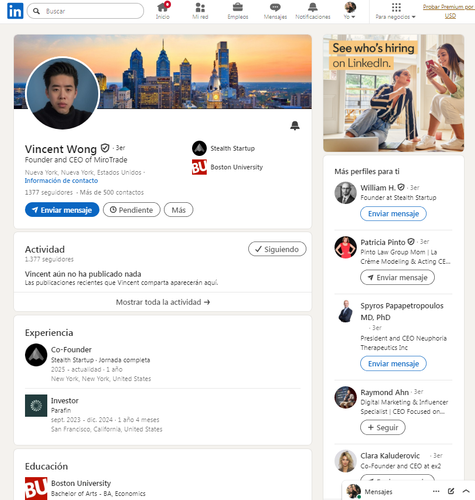The width and height of the screenshot is (475, 500).
Task: Click the 'See who's hiring' advertisement
Action: tap(394, 93)
